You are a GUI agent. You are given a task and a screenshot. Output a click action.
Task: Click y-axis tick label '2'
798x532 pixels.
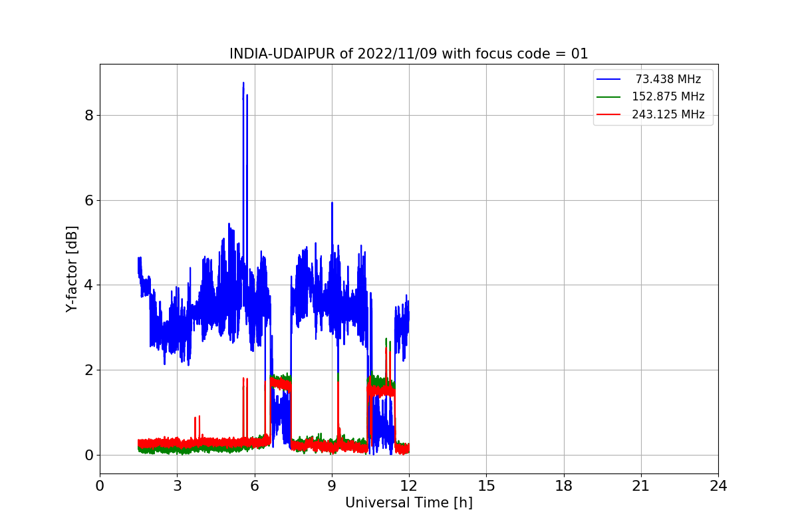click(88, 370)
